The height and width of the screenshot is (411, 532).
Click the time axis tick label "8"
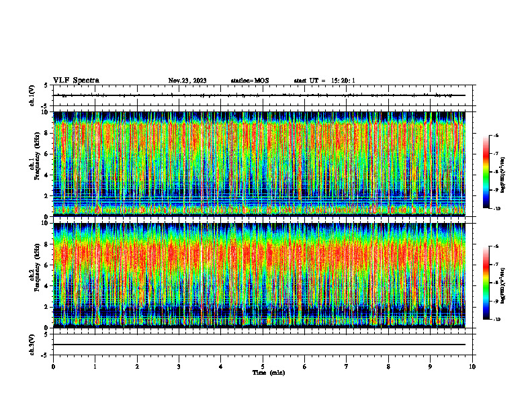point(388,367)
